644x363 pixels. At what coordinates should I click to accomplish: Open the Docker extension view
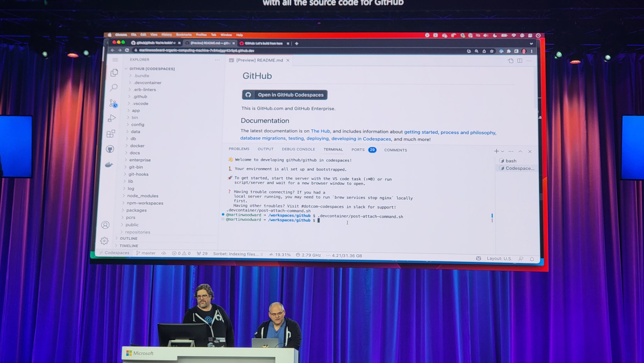109,164
